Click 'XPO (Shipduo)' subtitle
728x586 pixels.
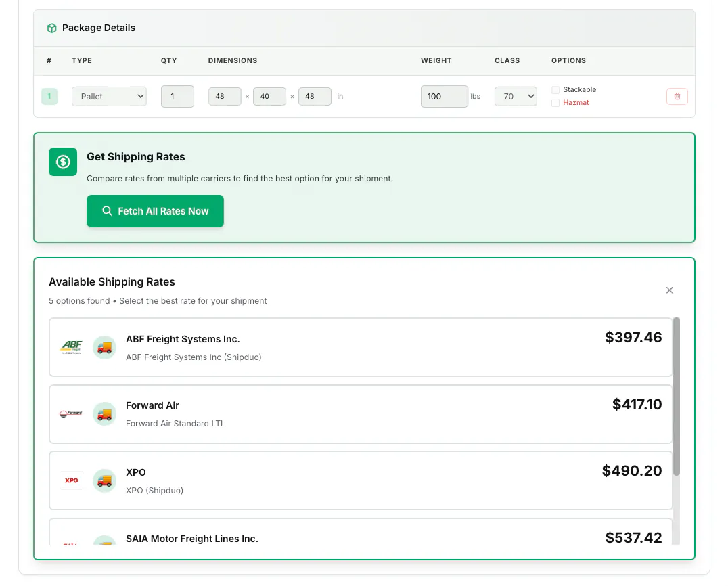155,491
